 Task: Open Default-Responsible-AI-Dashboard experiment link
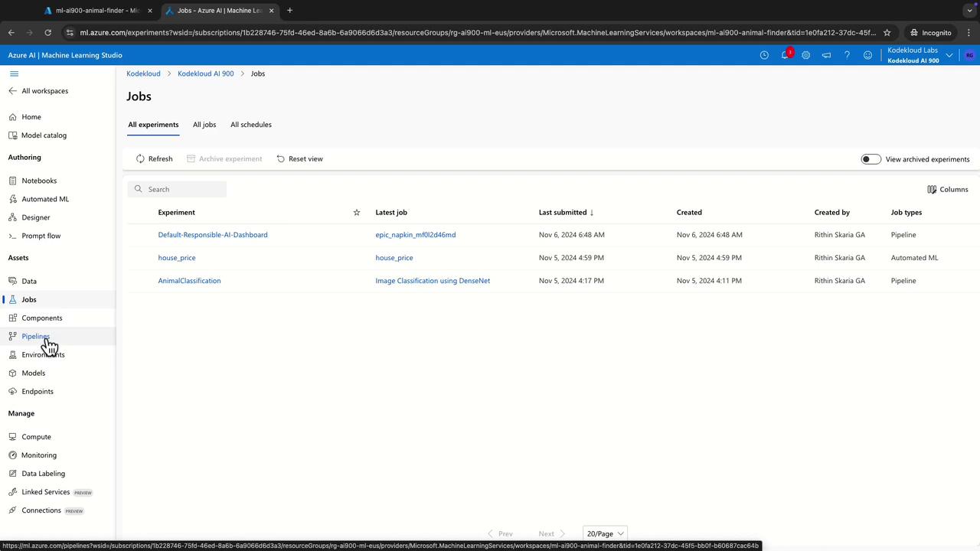[x=213, y=235]
